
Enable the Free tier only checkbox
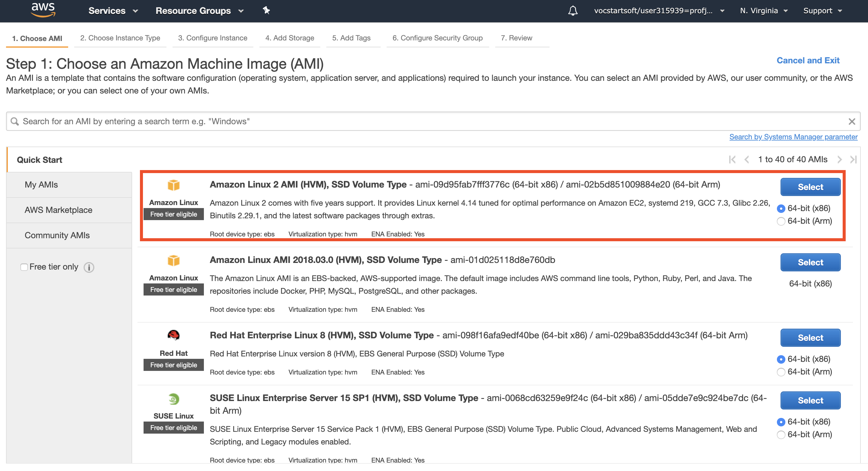(24, 267)
